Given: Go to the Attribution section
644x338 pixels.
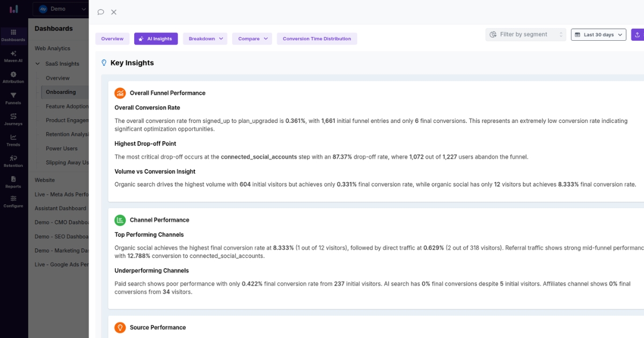Looking at the screenshot, I should tap(13, 77).
